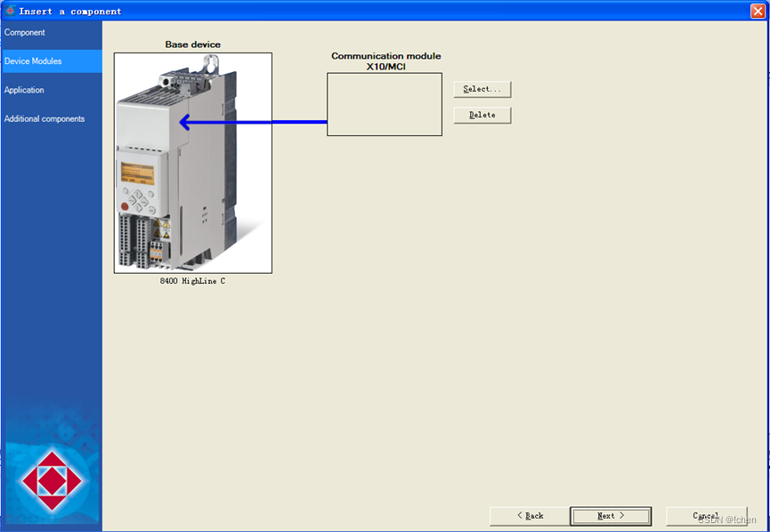Click the Select... button for communication module
Screen dimensions: 770x532
point(482,89)
